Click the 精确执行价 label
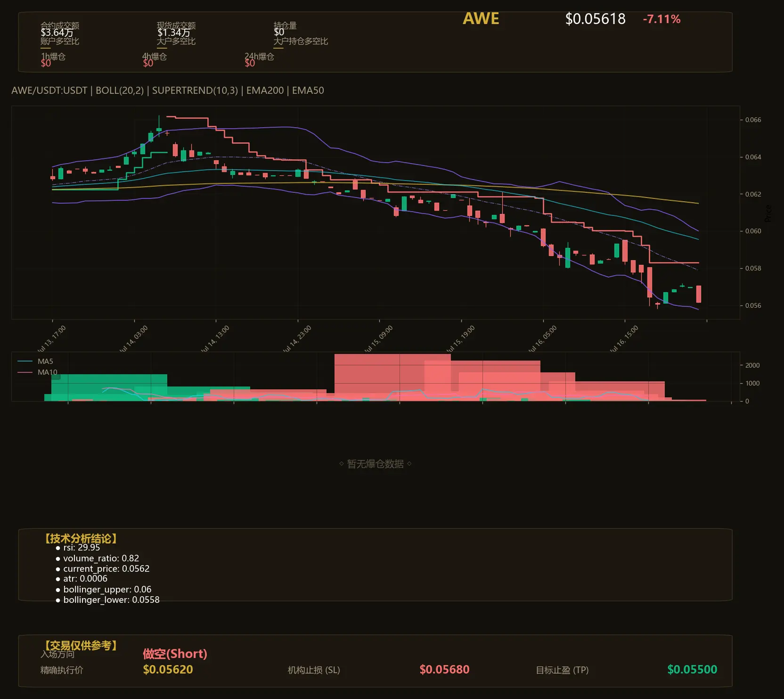Viewport: 784px width, 699px height. point(62,670)
